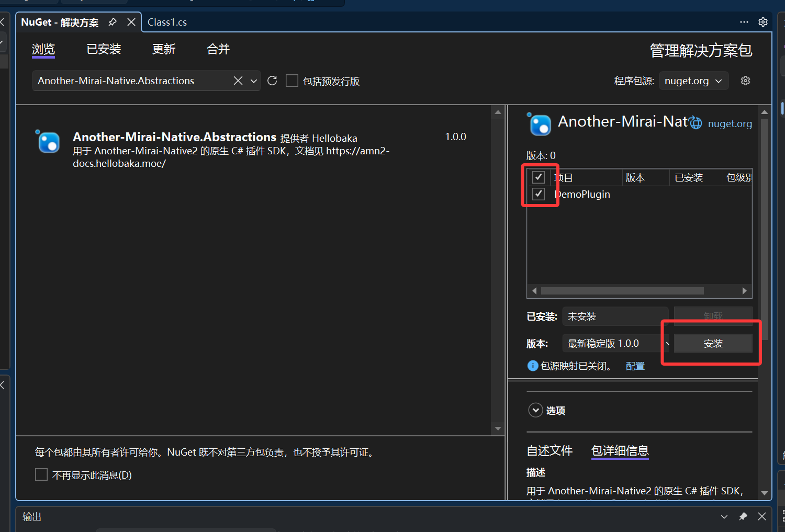785x532 pixels.
Task: Click the pin icon on NuGet 解决方案 tab
Action: coord(112,22)
